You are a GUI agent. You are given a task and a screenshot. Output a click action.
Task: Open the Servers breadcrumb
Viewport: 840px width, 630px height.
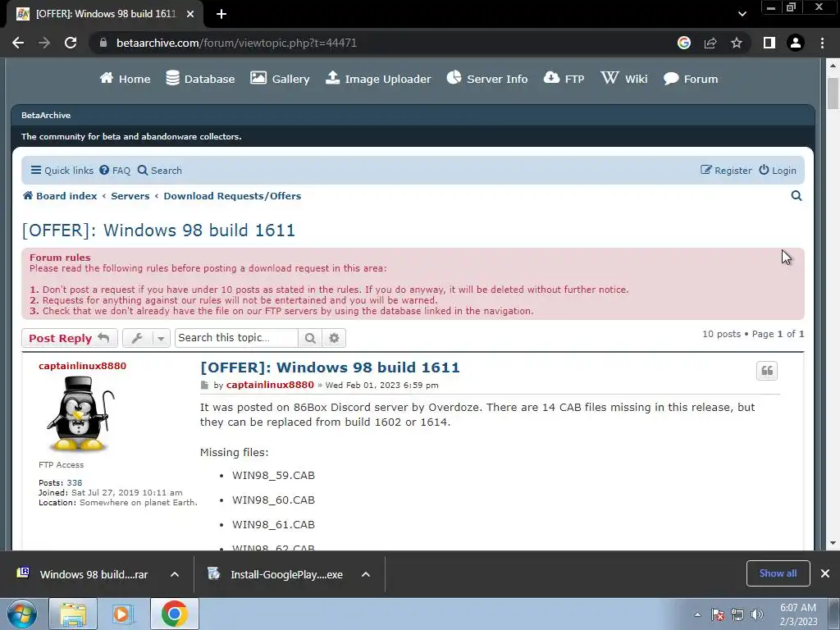[130, 196]
